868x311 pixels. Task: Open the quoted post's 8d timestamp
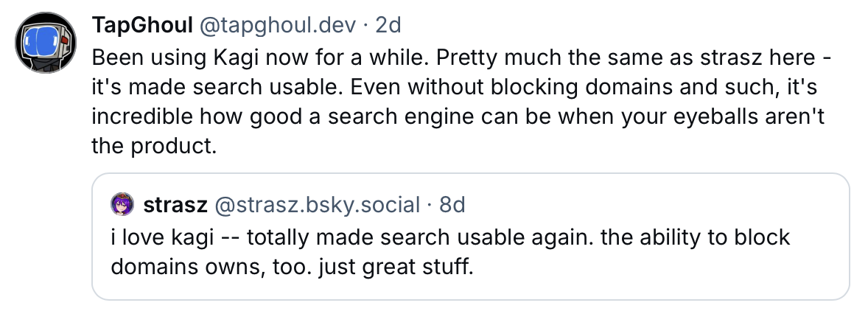pyautogui.click(x=452, y=204)
